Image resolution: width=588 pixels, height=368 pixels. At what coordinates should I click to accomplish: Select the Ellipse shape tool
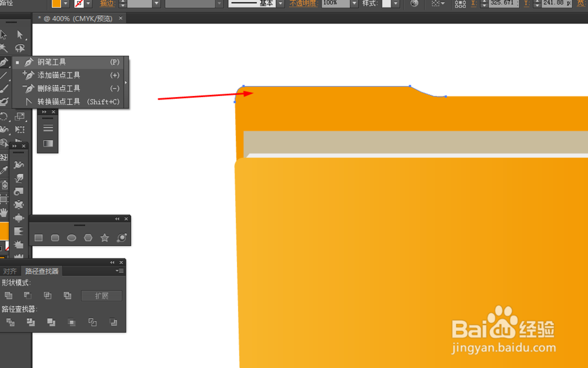tap(71, 238)
